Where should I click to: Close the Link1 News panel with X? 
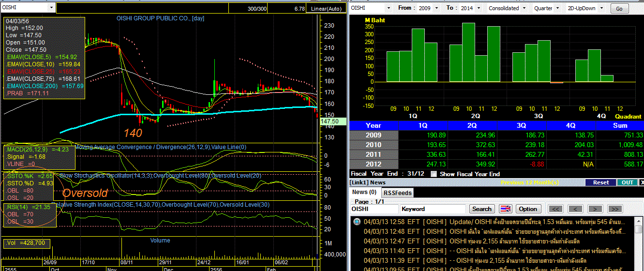(x=642, y=182)
